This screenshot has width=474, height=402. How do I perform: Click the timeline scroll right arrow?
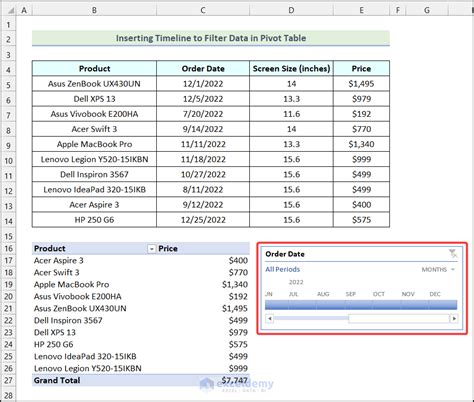454,319
